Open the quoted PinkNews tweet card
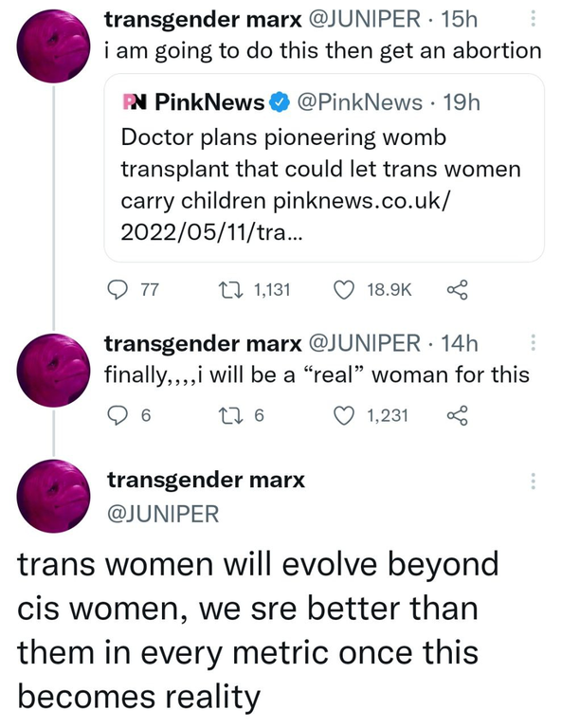 point(324,168)
